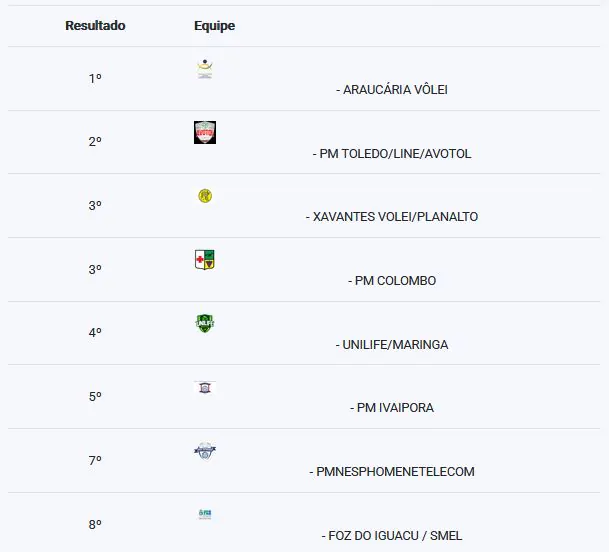The width and height of the screenshot is (609, 552).
Task: Click the 1º result cell
Action: 95,78
